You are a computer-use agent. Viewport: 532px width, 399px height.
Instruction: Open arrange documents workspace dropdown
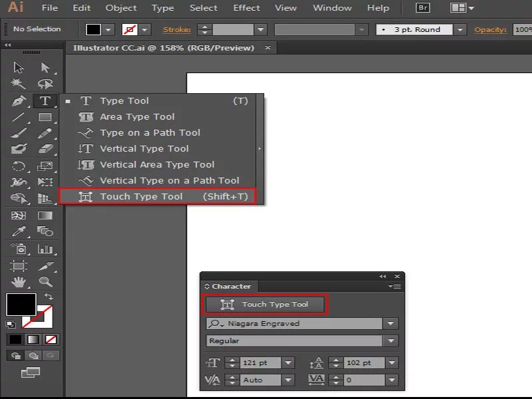[x=462, y=7]
